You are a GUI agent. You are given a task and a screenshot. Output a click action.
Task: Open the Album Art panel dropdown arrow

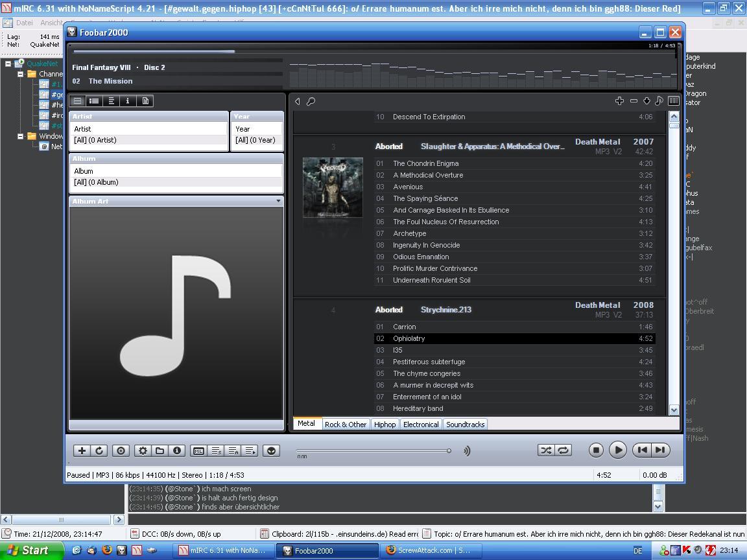tap(278, 201)
